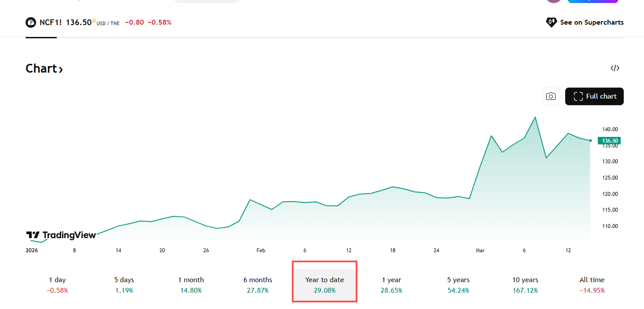Click the green 136.50 price label
The height and width of the screenshot is (309, 644).
point(610,141)
